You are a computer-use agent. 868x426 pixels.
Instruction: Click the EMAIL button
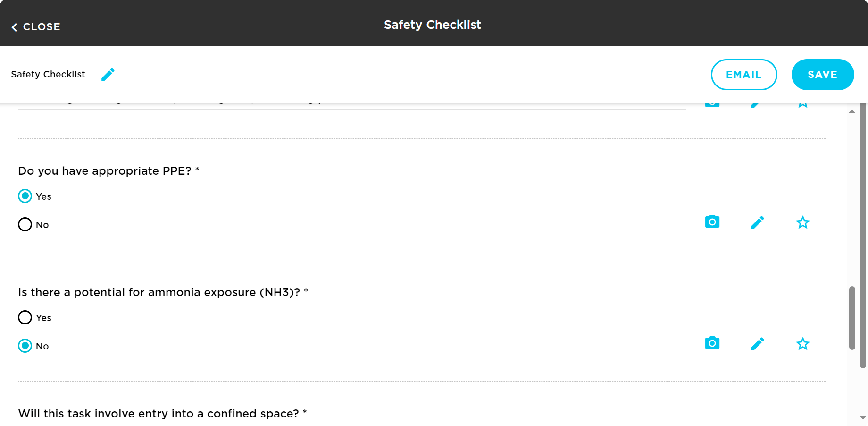tap(744, 74)
